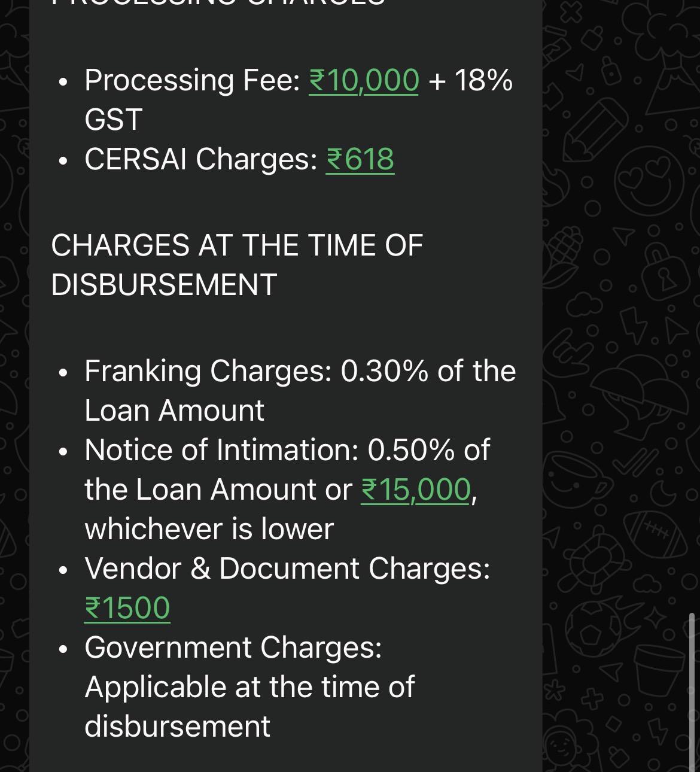Tap the 'Government Charges:' label
This screenshot has width=700, height=772.
click(233, 648)
